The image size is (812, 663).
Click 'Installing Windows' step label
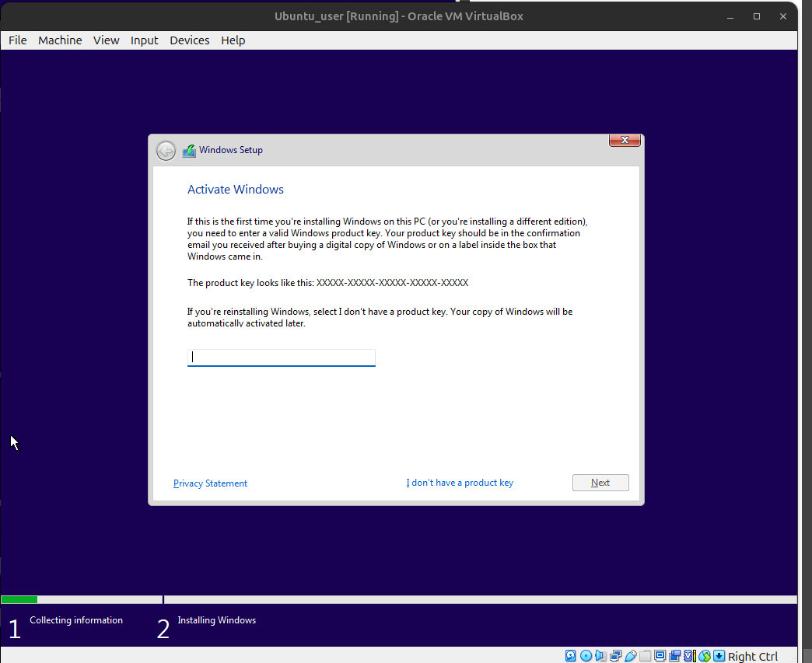click(216, 620)
